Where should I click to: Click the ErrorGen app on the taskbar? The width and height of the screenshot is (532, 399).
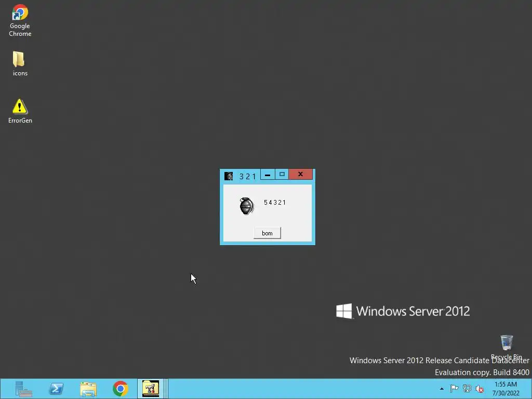click(x=151, y=389)
